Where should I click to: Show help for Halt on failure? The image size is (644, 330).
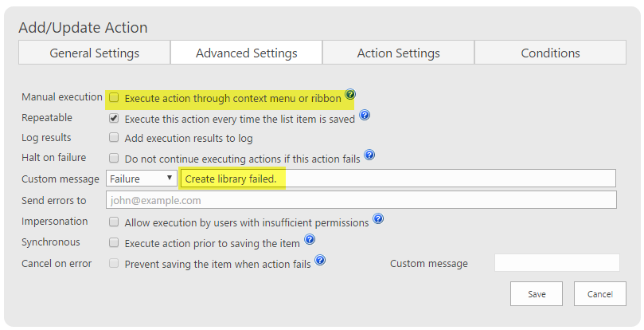(x=369, y=155)
